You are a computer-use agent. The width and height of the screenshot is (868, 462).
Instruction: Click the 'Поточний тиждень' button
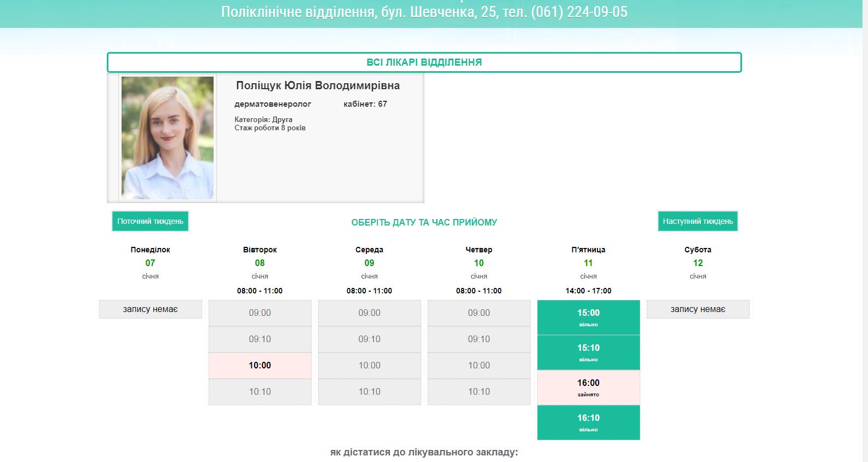point(150,221)
